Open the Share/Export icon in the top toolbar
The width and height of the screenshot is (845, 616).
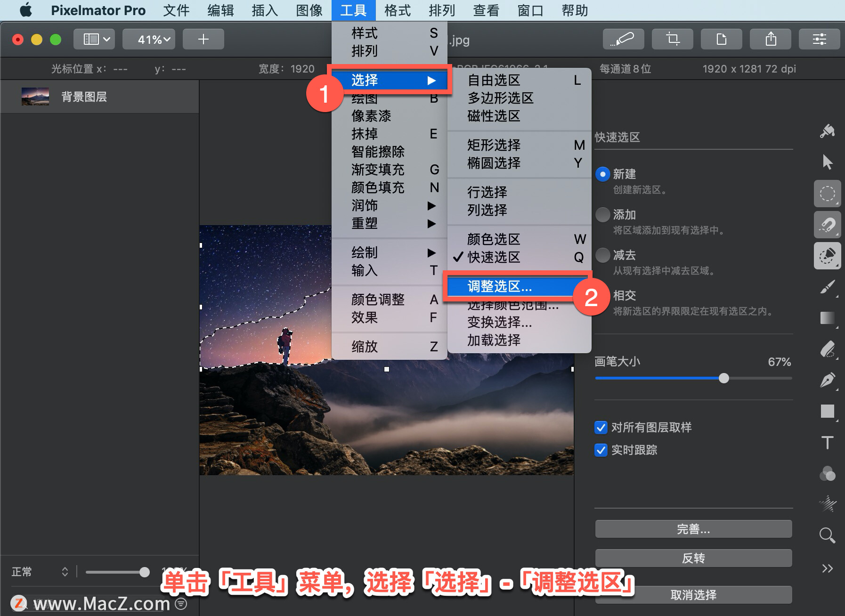[x=771, y=39]
